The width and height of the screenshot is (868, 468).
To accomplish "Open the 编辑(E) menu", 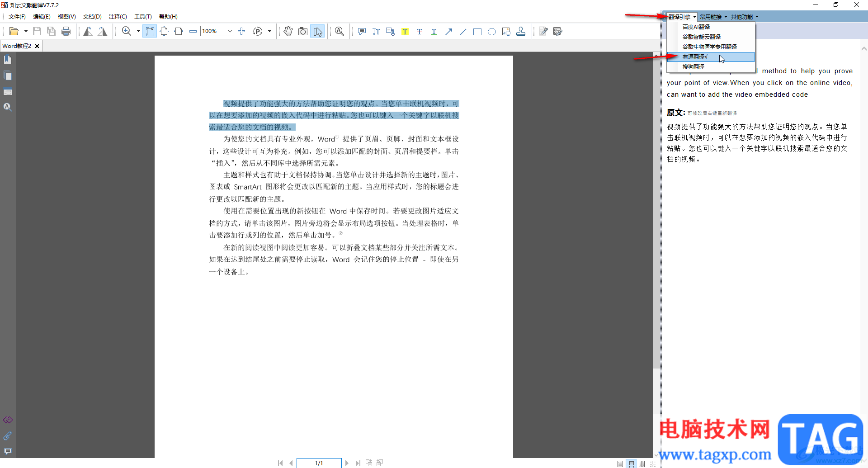I will pyautogui.click(x=42, y=17).
